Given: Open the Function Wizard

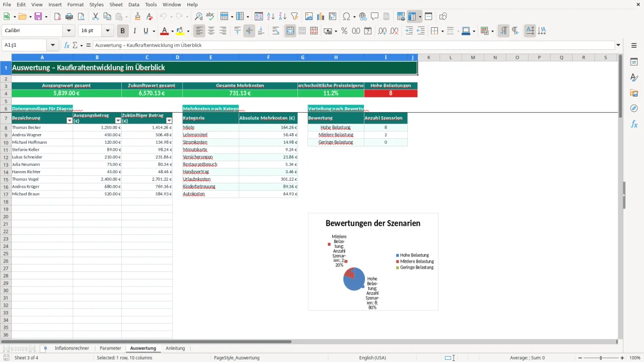Looking at the screenshot, I should point(67,45).
